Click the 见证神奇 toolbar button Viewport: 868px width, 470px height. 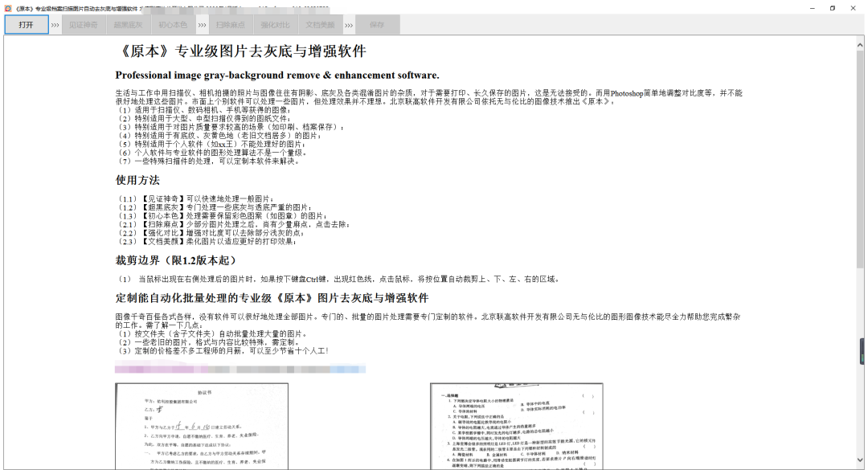coord(84,24)
